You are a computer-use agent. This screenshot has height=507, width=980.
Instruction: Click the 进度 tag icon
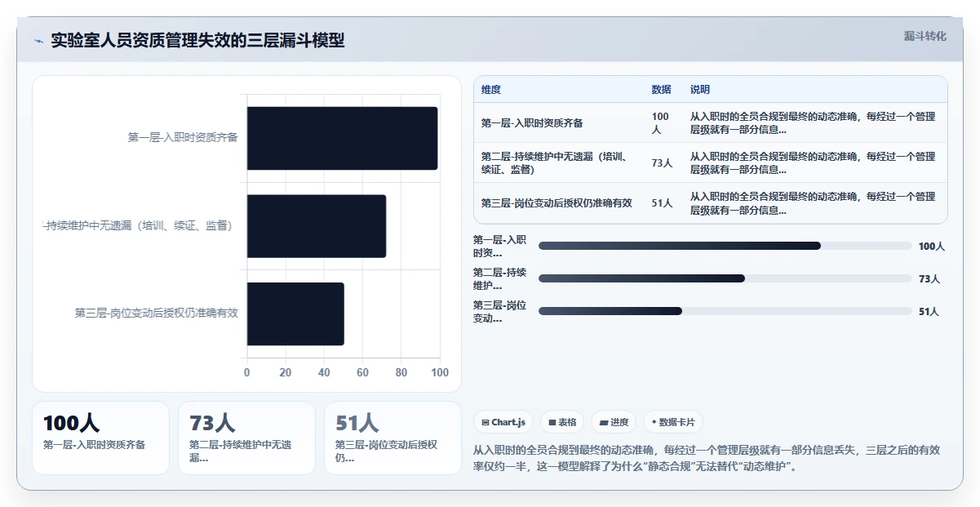(603, 422)
